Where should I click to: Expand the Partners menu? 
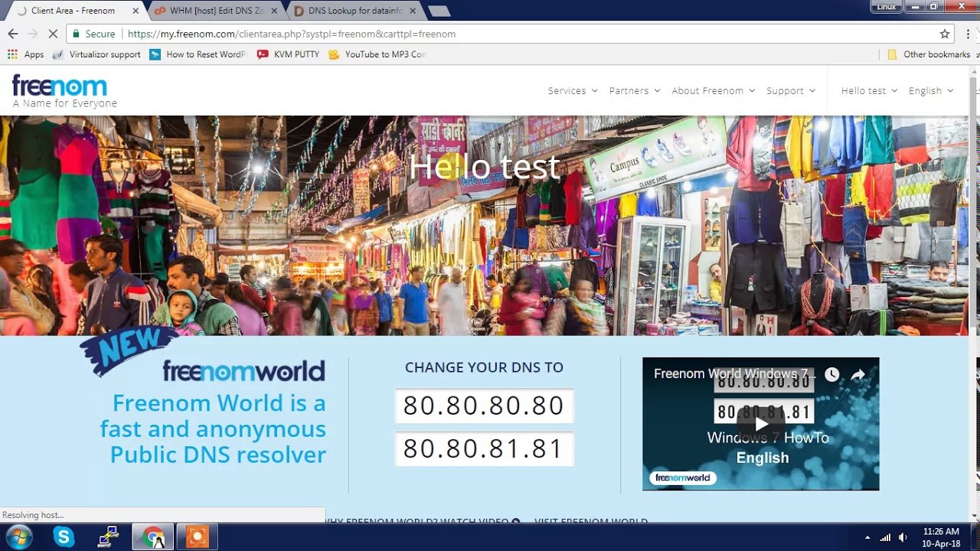click(635, 90)
